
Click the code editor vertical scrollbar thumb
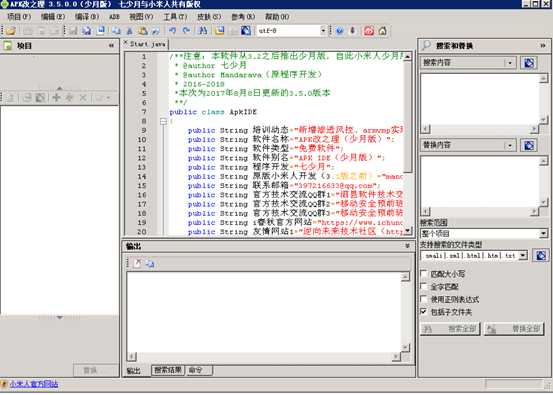[407, 116]
